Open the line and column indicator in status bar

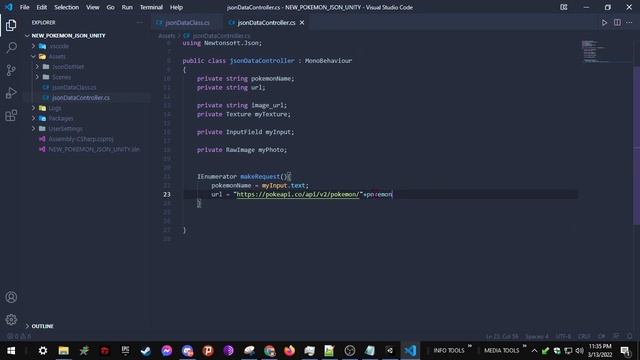502,337
